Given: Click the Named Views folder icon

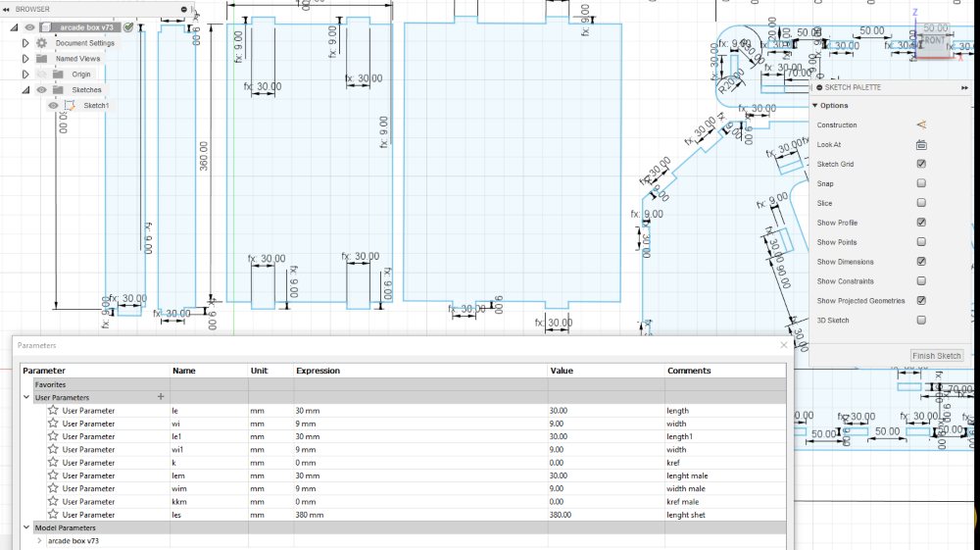Looking at the screenshot, I should [42, 59].
